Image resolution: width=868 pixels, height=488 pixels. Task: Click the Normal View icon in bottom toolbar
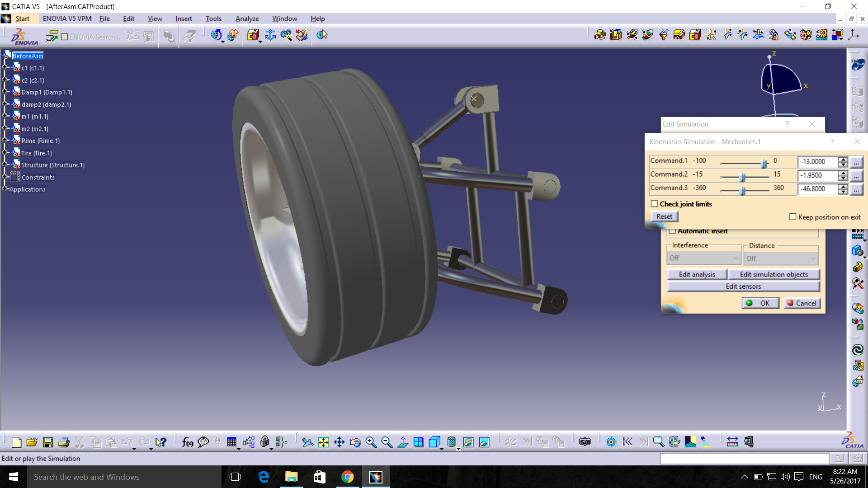click(402, 442)
